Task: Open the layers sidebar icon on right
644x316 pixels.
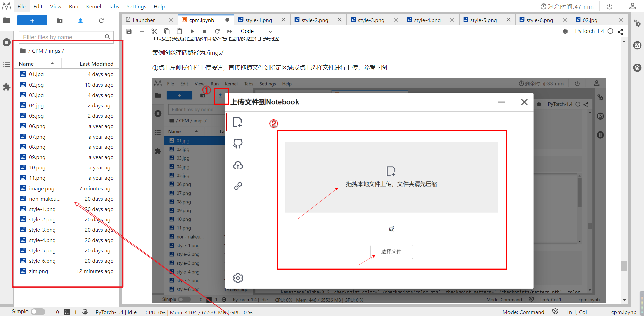Action: click(x=637, y=68)
